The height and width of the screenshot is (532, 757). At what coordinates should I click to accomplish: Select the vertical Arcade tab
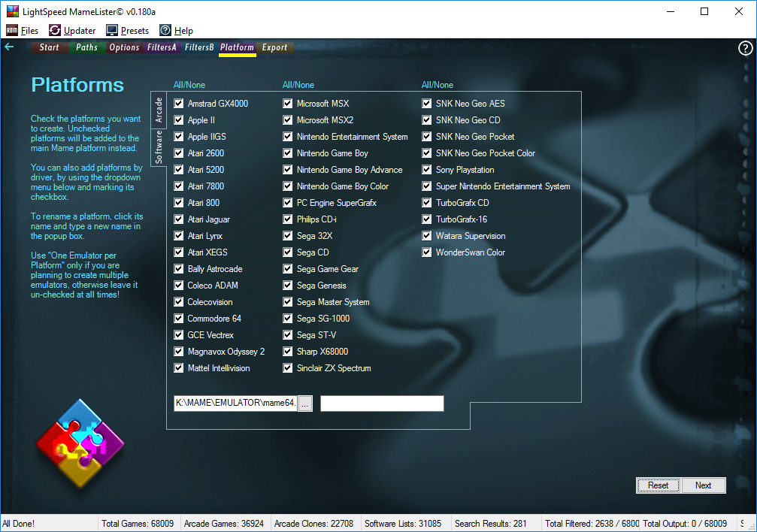159,110
